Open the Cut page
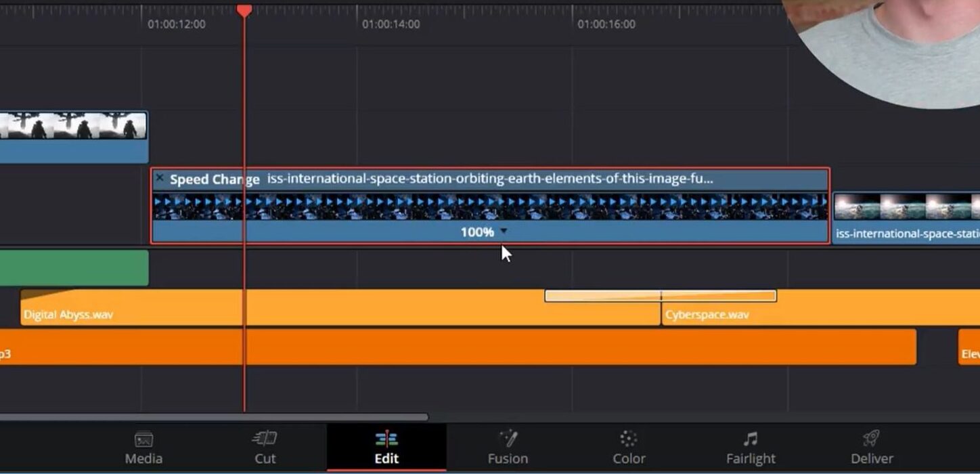 point(265,447)
